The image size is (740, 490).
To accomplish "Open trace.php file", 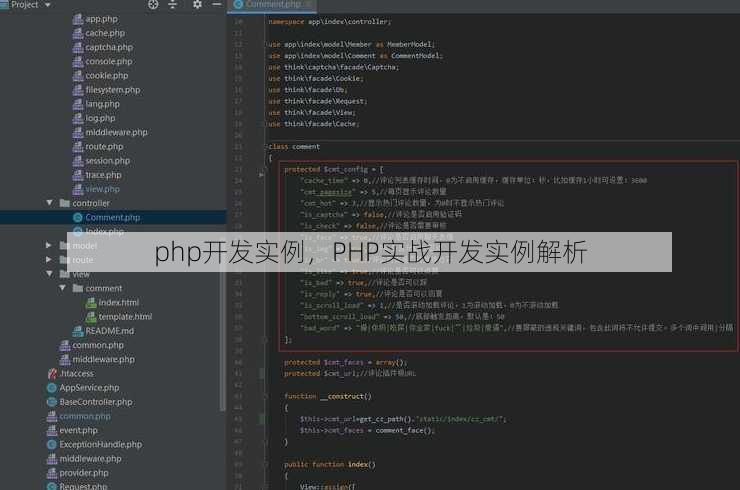I will coord(103,175).
